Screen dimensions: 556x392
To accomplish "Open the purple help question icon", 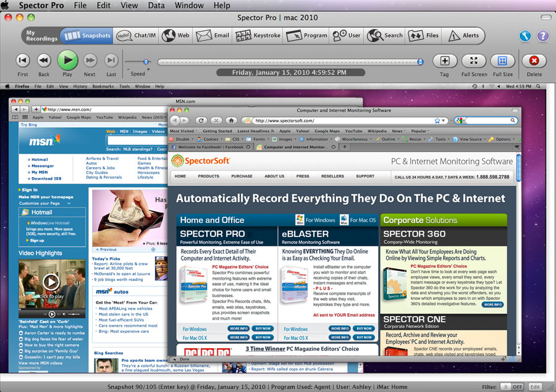I will coord(542,36).
